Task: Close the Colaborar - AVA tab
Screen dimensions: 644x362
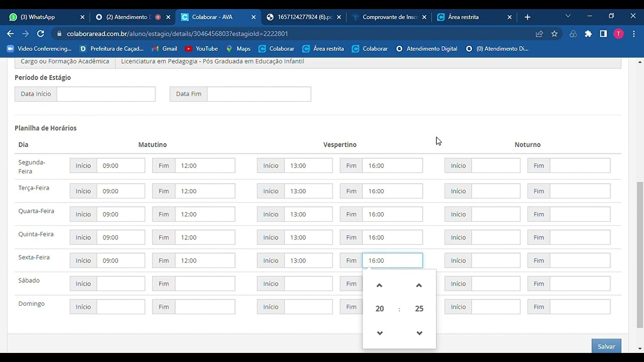Action: (254, 17)
